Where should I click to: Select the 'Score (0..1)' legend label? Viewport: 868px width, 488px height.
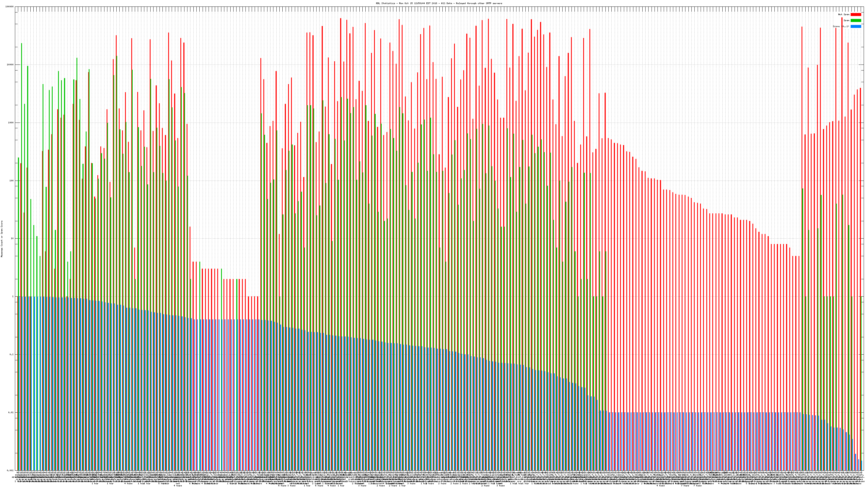point(841,26)
